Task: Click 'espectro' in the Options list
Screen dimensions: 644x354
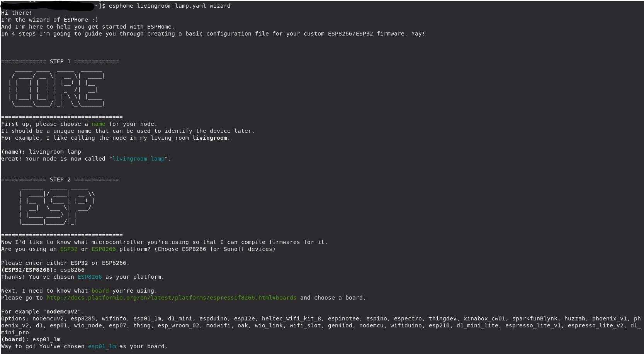Action: (408, 318)
